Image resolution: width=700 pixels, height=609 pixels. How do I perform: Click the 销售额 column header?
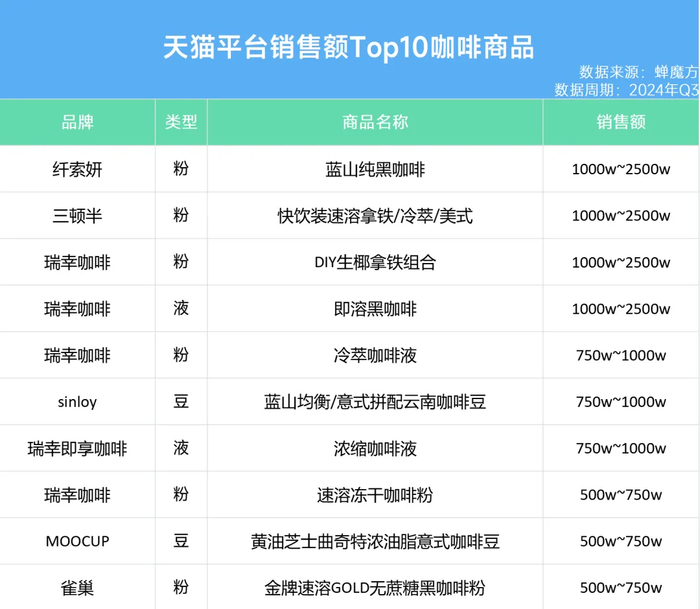pyautogui.click(x=621, y=122)
